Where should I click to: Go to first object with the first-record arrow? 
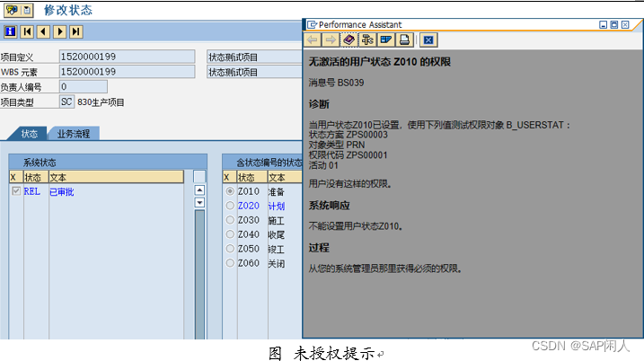[x=27, y=31]
